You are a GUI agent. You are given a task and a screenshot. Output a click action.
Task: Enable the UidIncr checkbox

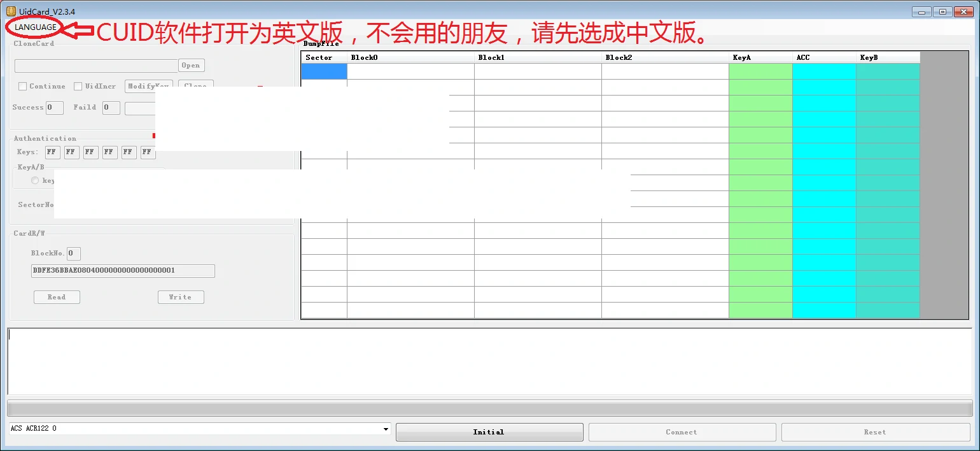[78, 86]
